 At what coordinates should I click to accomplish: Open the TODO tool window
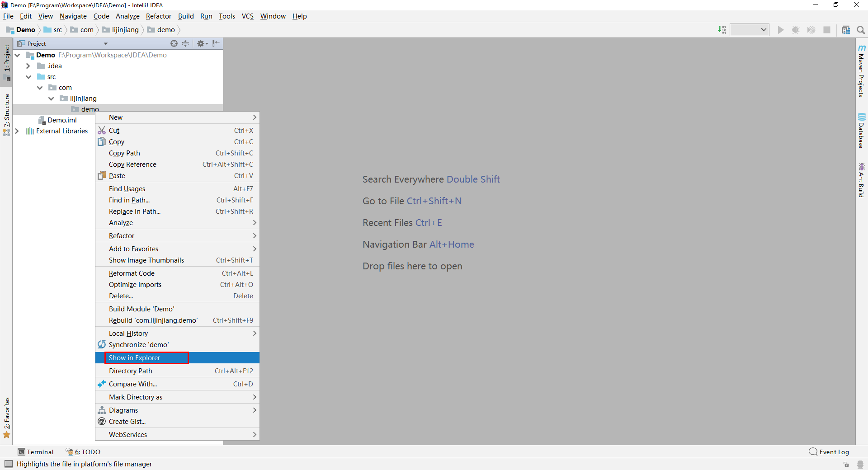coord(83,452)
